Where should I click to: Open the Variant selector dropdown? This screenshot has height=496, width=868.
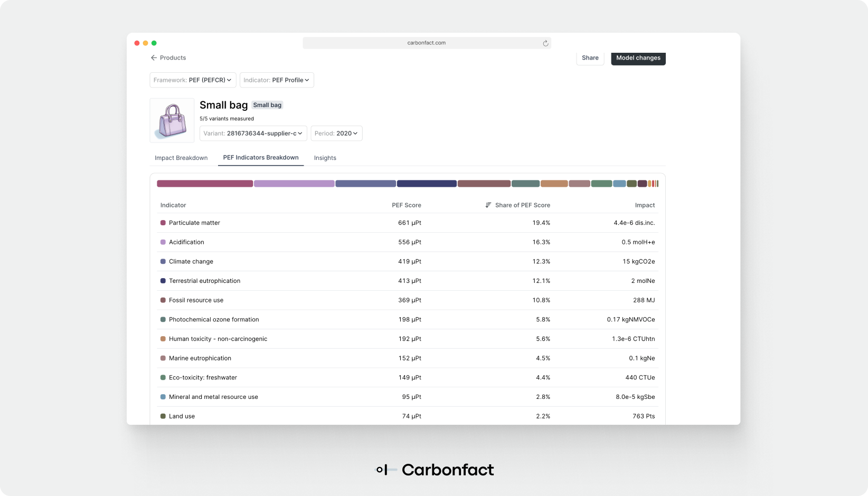(x=253, y=133)
